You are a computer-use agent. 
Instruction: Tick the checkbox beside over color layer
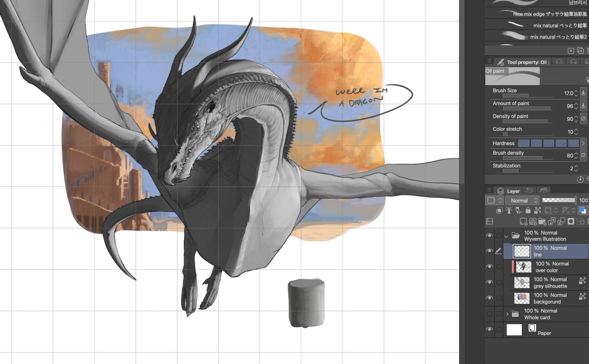[499, 267]
